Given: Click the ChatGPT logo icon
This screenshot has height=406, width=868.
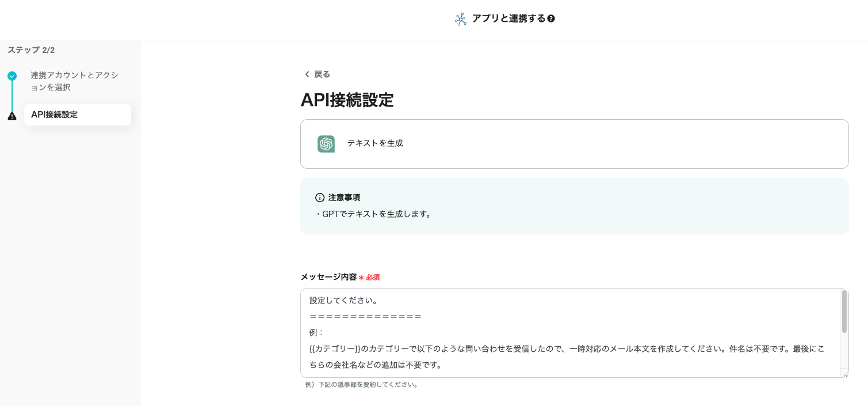Looking at the screenshot, I should pos(326,144).
